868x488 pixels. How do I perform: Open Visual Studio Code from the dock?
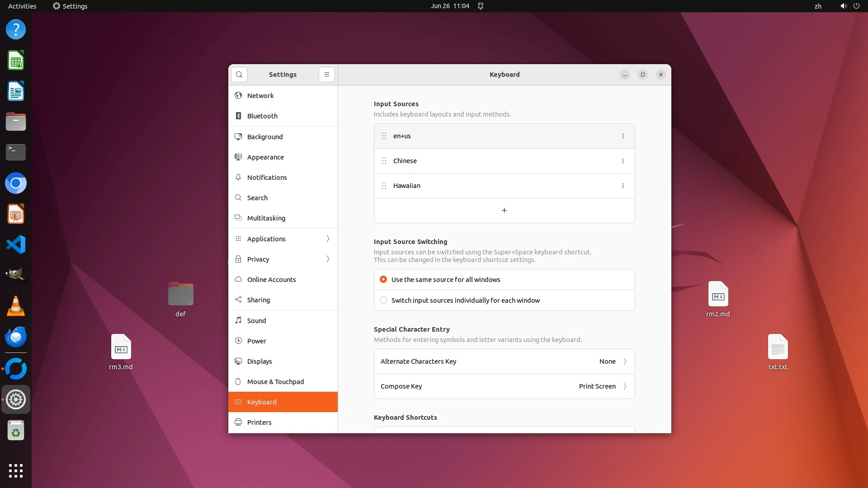(16, 244)
